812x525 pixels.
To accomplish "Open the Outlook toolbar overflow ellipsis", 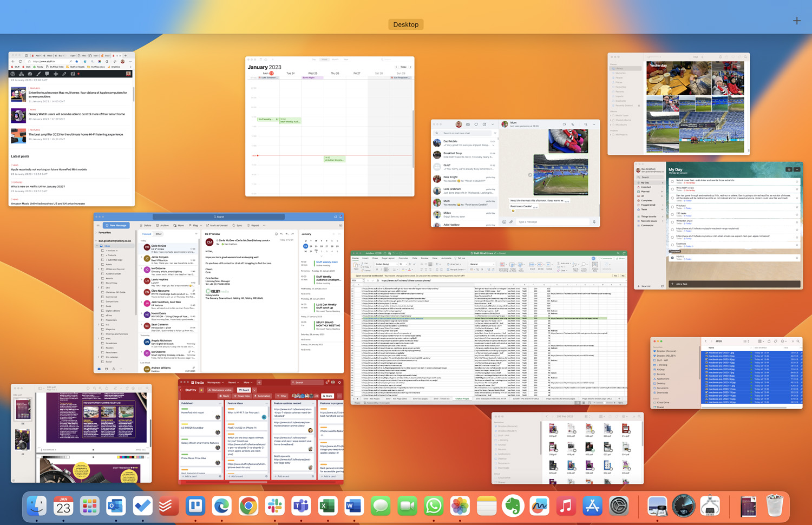I will click(264, 225).
